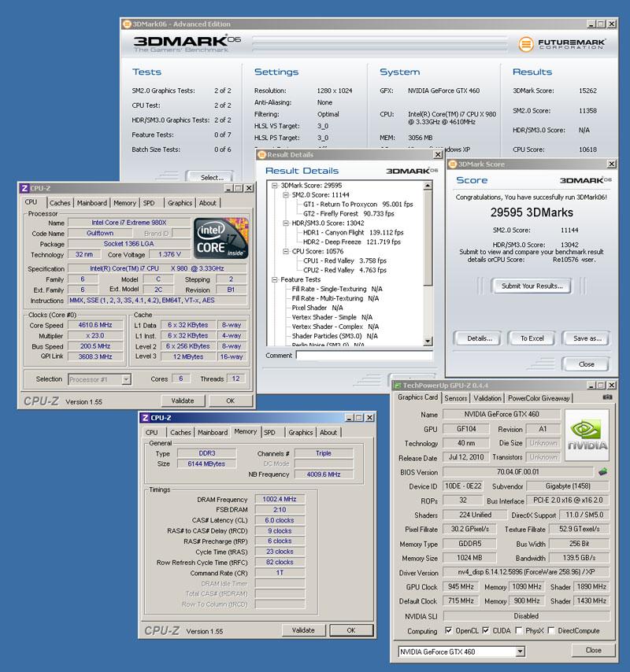The width and height of the screenshot is (630, 672).
Task: Click the 3DMark Score window title icon
Action: click(453, 164)
